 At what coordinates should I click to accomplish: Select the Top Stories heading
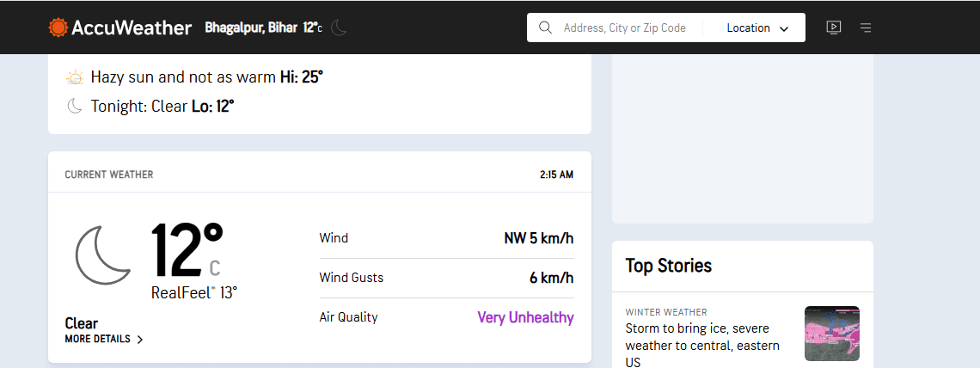click(x=668, y=266)
